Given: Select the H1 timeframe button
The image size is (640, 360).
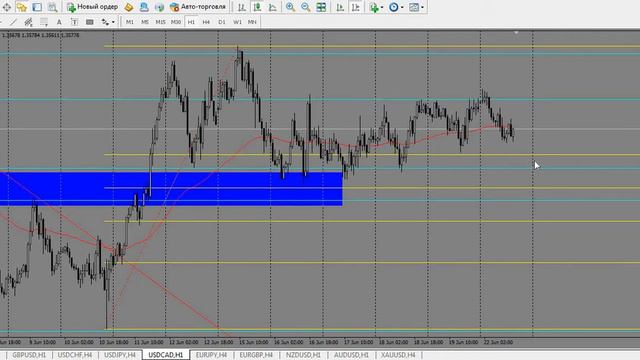Looking at the screenshot, I should click(191, 22).
